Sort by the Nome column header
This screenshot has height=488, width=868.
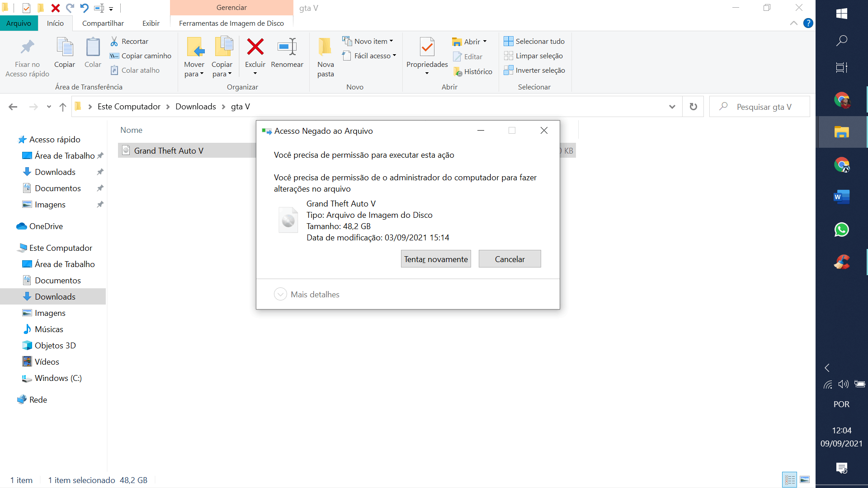[131, 130]
